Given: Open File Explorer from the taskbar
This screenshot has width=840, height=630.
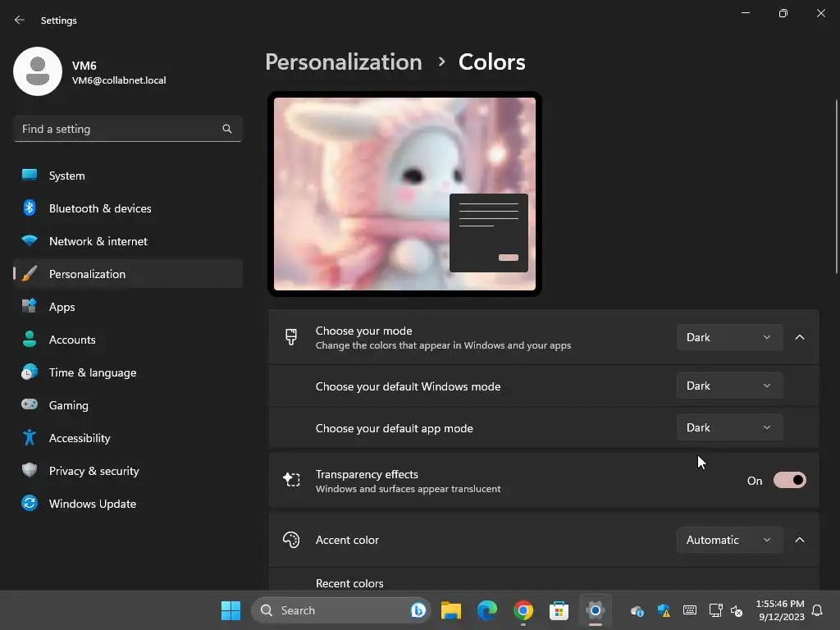Looking at the screenshot, I should [x=451, y=610].
